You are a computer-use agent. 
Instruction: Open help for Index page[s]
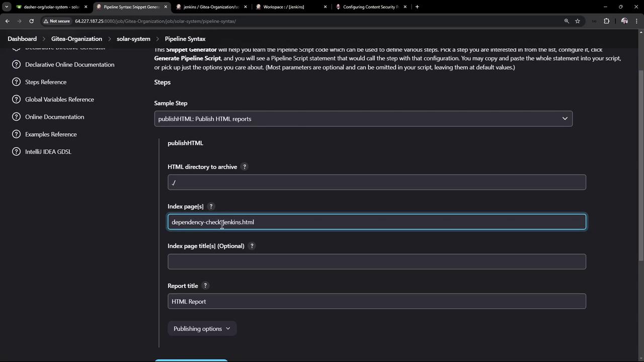[211, 207]
